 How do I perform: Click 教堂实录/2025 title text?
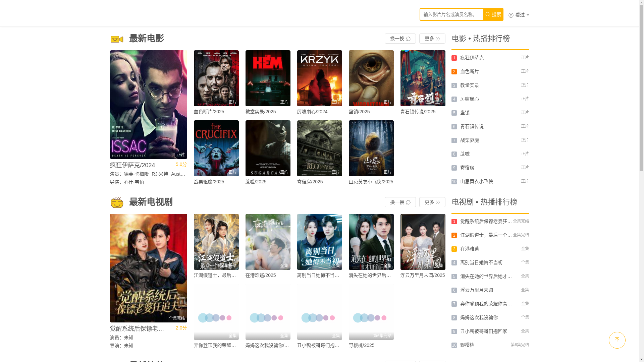261,112
